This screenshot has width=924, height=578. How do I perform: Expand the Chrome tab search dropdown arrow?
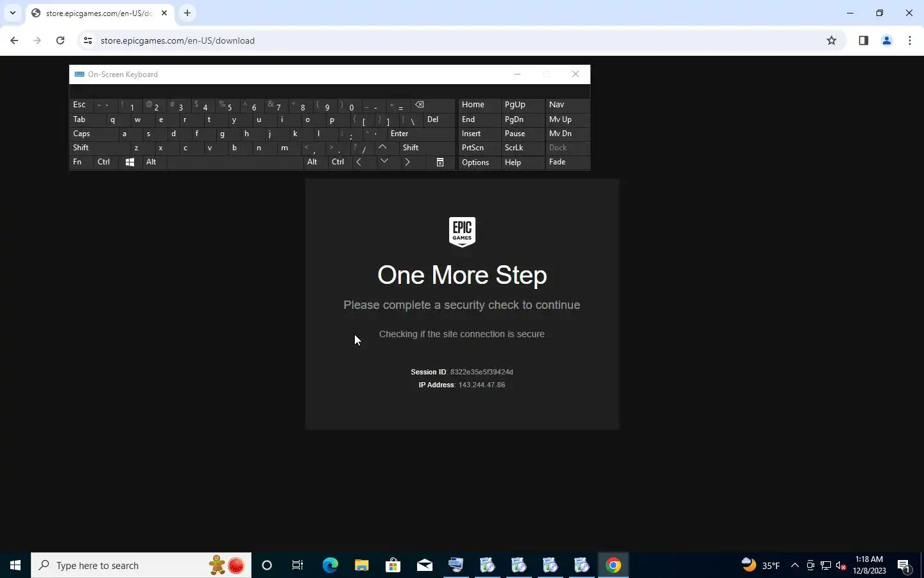(12, 13)
